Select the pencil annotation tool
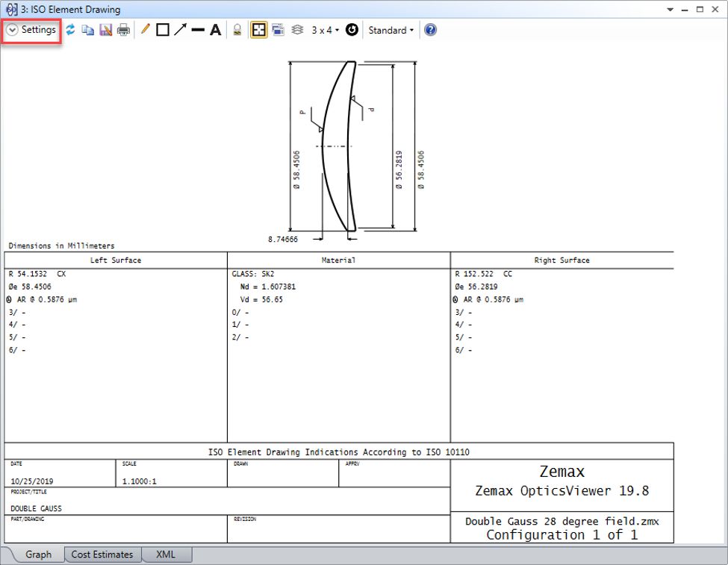Image resolution: width=728 pixels, height=565 pixels. click(x=145, y=31)
